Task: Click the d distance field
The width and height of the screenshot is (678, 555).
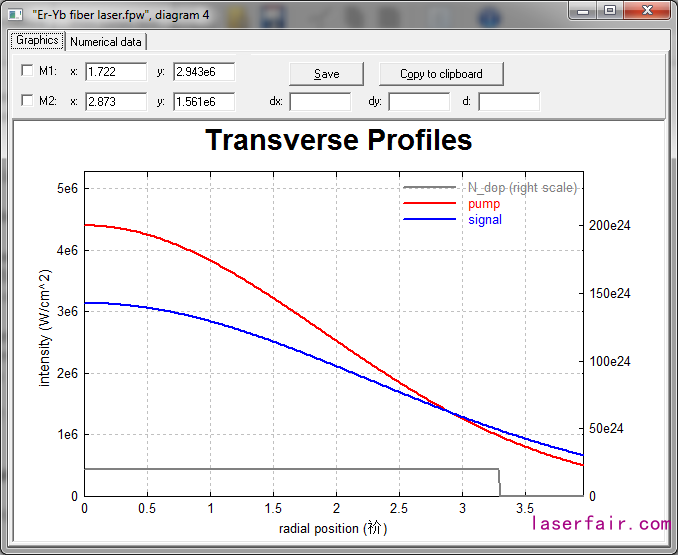Action: tap(509, 101)
